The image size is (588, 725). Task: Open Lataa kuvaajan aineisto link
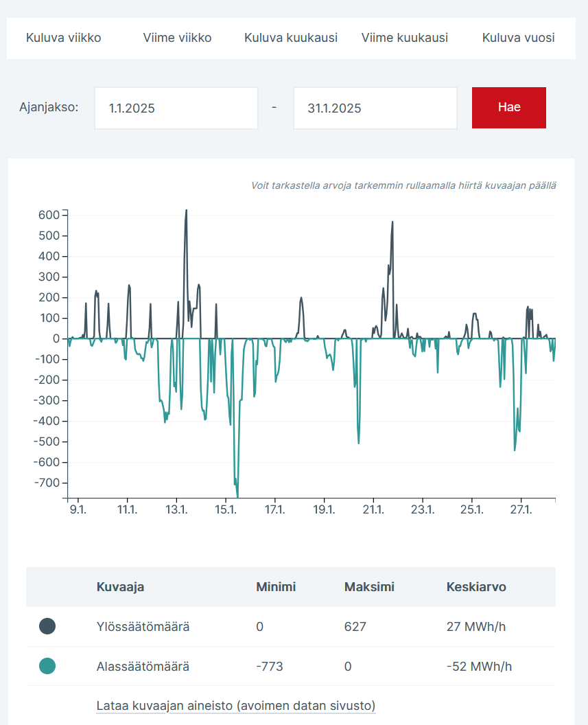[235, 706]
